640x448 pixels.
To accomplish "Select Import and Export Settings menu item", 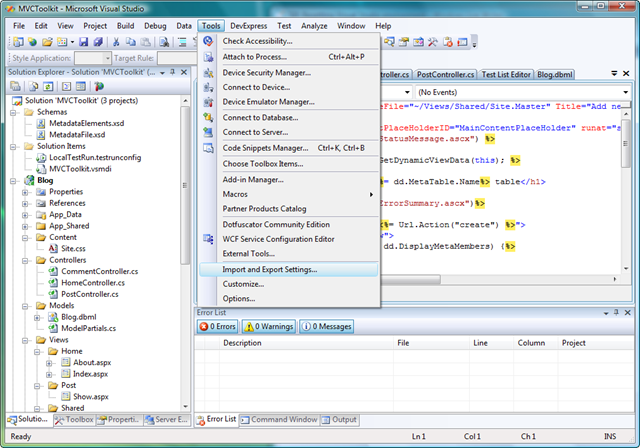I will tap(269, 270).
